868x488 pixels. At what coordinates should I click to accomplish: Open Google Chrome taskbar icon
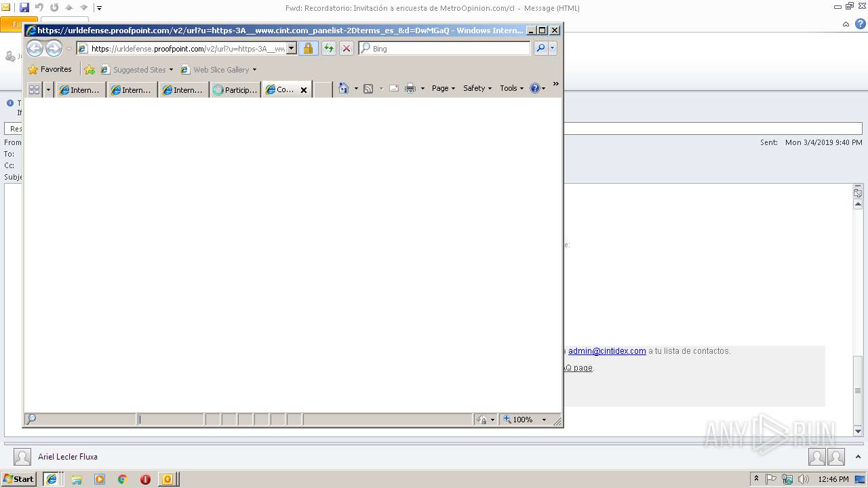[122, 479]
